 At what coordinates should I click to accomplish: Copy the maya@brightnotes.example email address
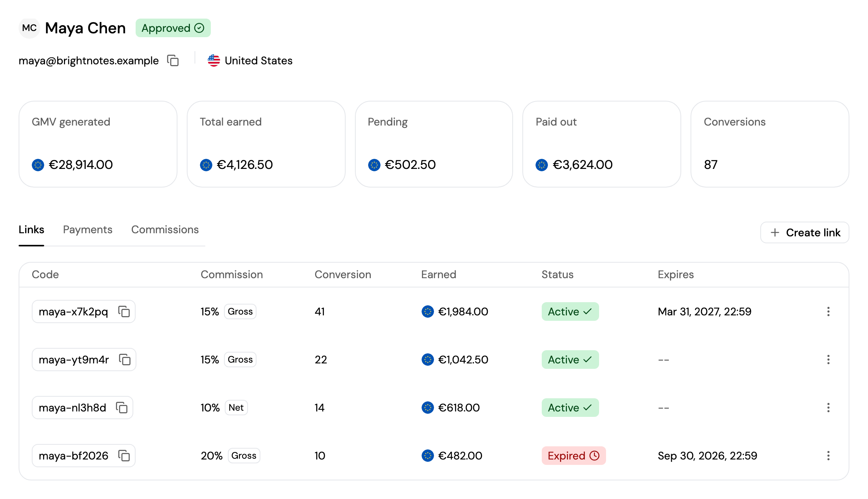point(173,60)
